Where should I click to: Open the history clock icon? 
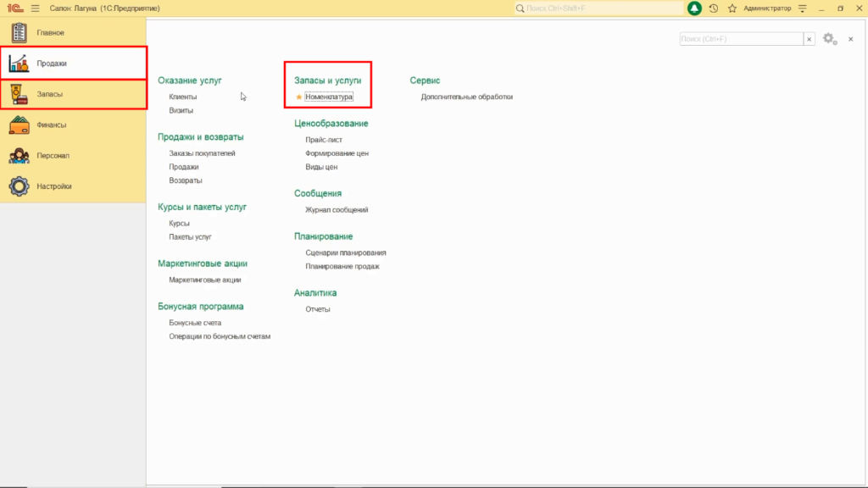click(x=714, y=8)
